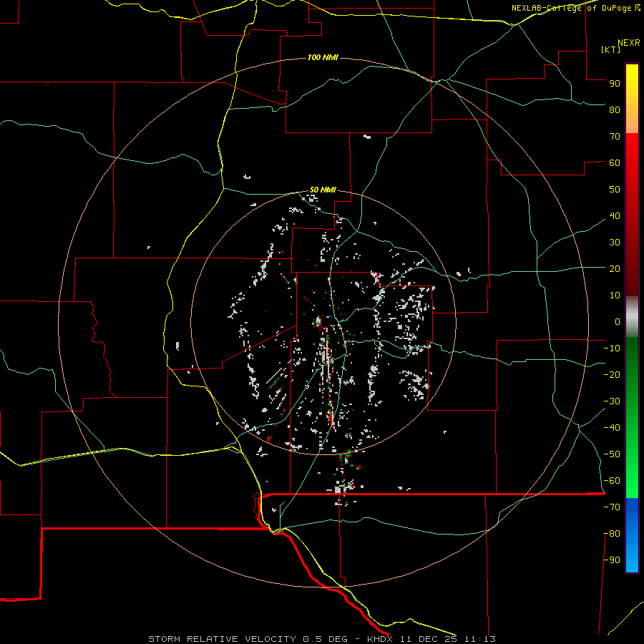644x644 pixels.
Task: Click the "11 DEC 25" date text
Action: coord(429,639)
